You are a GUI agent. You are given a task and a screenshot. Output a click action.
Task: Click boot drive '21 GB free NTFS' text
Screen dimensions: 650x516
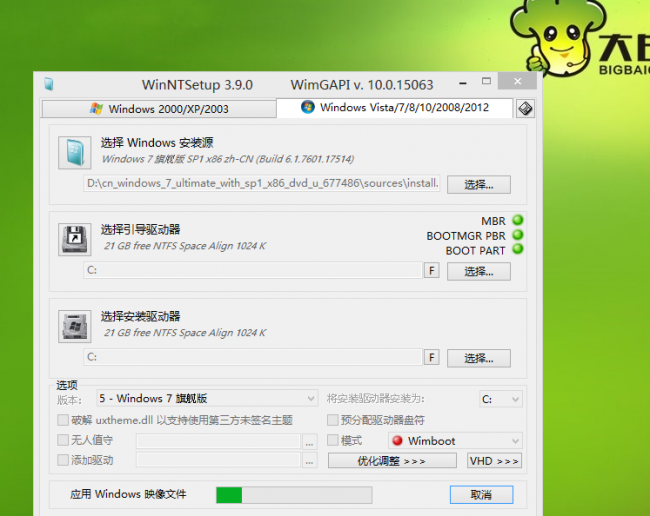(x=185, y=246)
